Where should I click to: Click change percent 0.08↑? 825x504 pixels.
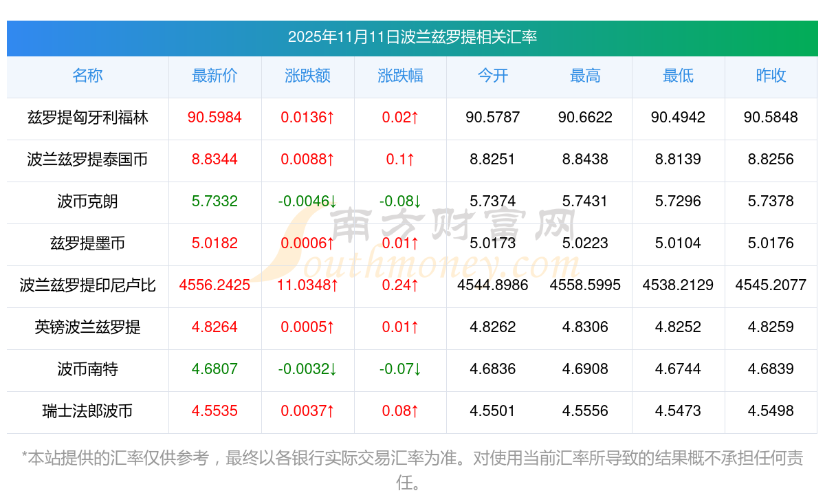click(400, 411)
